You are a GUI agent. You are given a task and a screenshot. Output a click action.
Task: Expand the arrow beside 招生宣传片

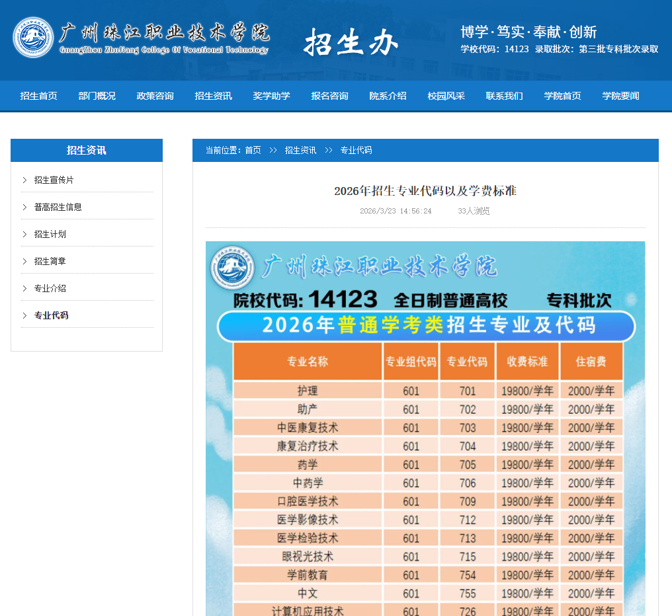25,179
